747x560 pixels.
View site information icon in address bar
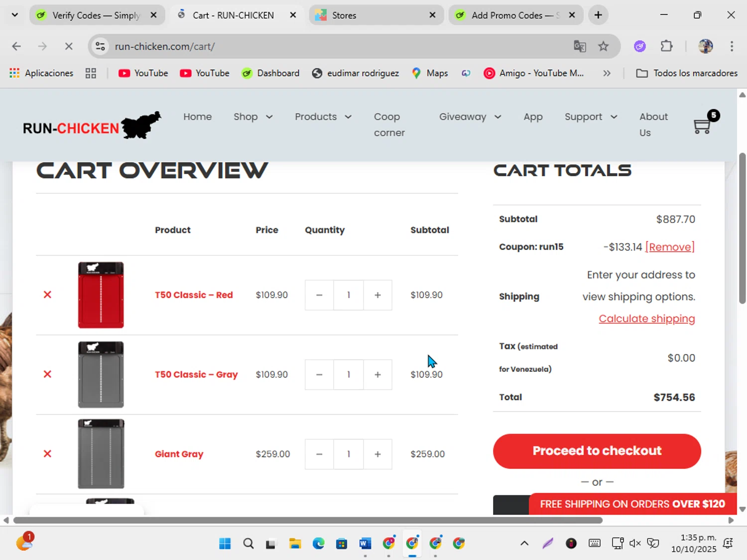100,46
